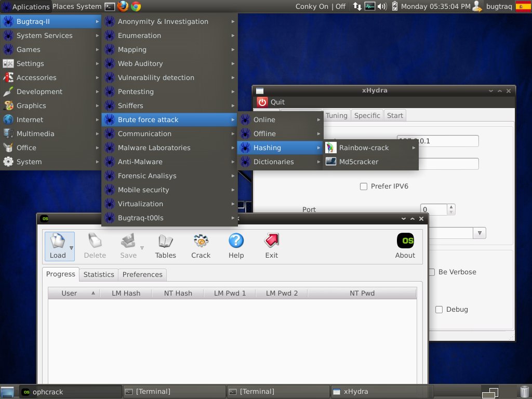Click Conky On in the top panel
532x399 pixels.
pos(312,6)
